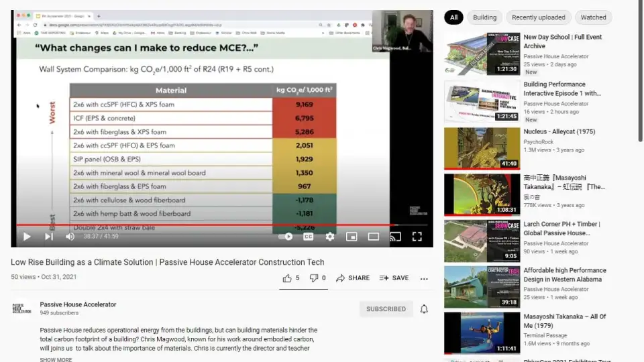This screenshot has width=644, height=362.
Task: Open the more actions ellipsis menu
Action: 424,278
